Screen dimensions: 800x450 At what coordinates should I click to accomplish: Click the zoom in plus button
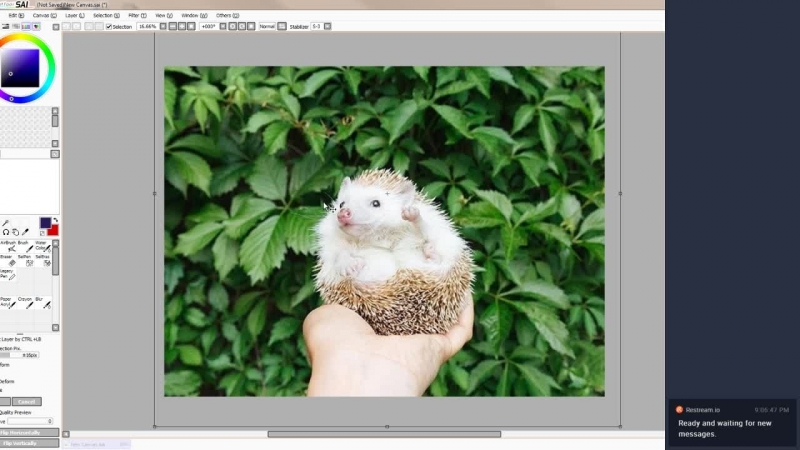pos(182,26)
